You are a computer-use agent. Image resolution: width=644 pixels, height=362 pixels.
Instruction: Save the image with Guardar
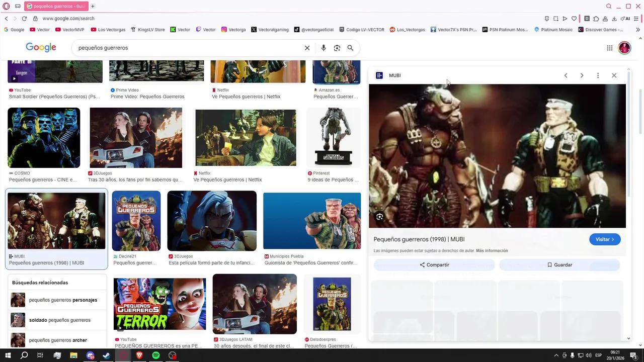[559, 265]
